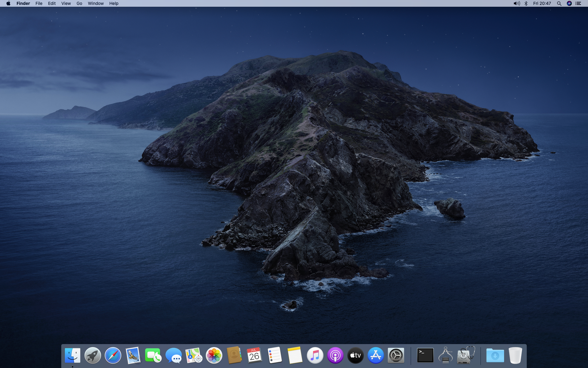Open the Bluetooth status menu
This screenshot has height=368, width=588.
point(526,3)
